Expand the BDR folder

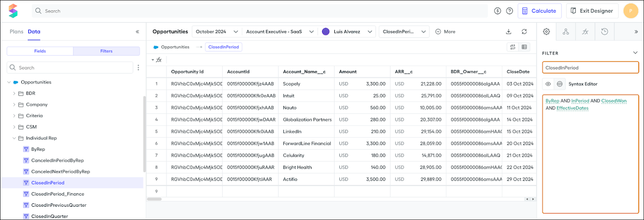pyautogui.click(x=14, y=93)
